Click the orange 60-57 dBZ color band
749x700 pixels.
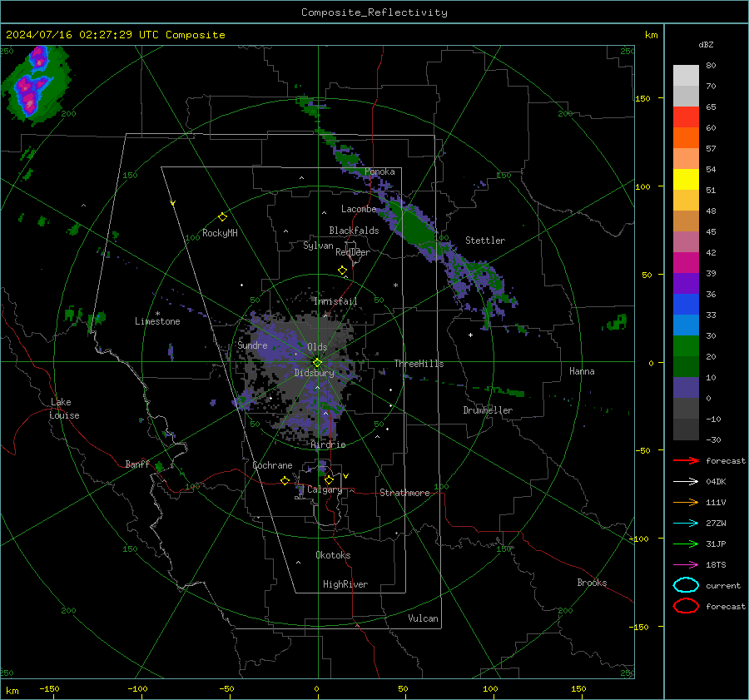tap(686, 138)
